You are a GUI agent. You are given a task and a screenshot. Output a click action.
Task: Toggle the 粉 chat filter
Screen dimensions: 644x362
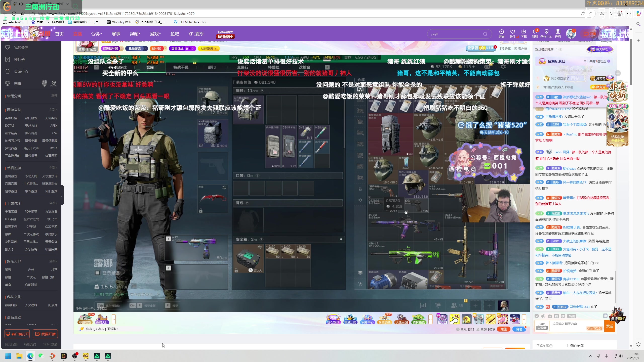click(x=556, y=316)
